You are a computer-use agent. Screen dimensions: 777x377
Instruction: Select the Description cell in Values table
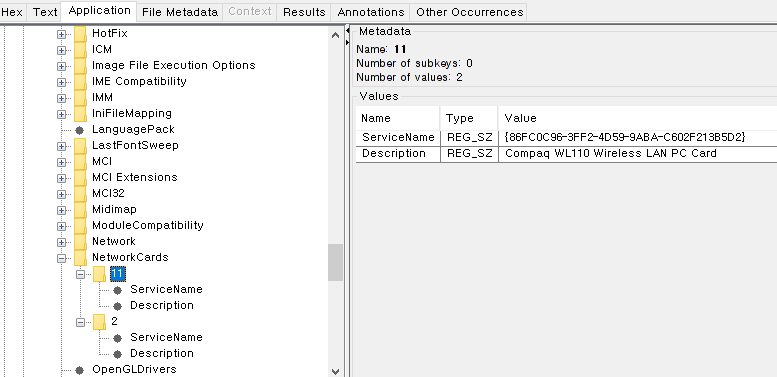point(398,154)
